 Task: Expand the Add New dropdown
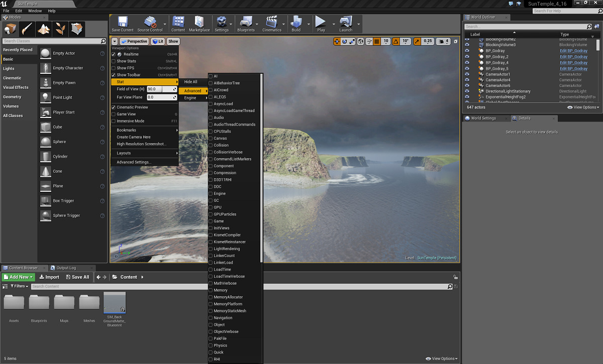click(19, 277)
